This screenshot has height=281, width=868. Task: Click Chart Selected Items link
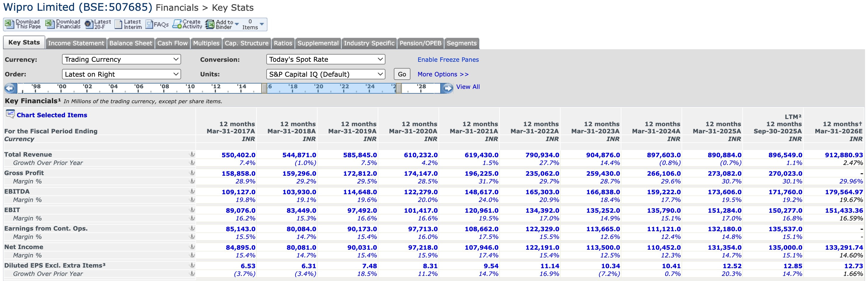[52, 115]
